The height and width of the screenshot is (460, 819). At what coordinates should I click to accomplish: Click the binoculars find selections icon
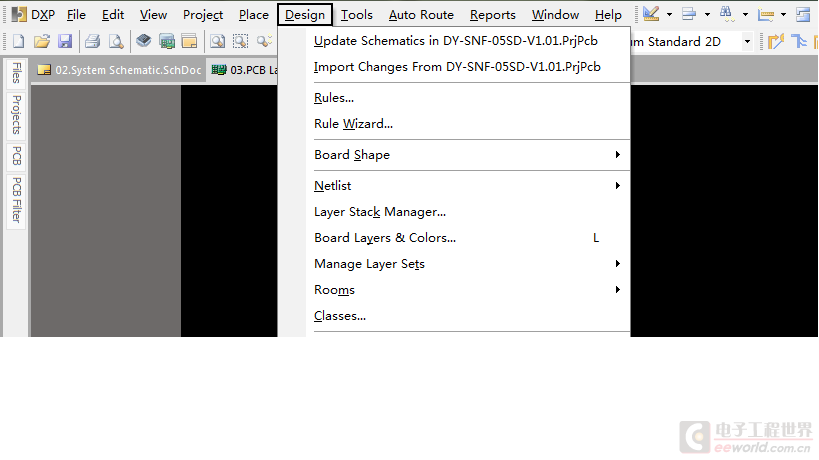pyautogui.click(x=727, y=14)
